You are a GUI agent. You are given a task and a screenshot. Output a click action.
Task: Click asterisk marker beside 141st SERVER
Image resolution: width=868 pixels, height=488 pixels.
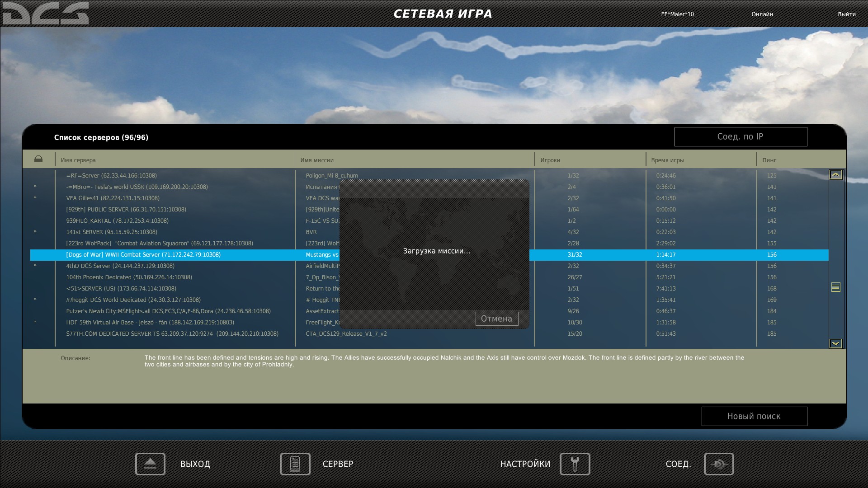pos(35,232)
